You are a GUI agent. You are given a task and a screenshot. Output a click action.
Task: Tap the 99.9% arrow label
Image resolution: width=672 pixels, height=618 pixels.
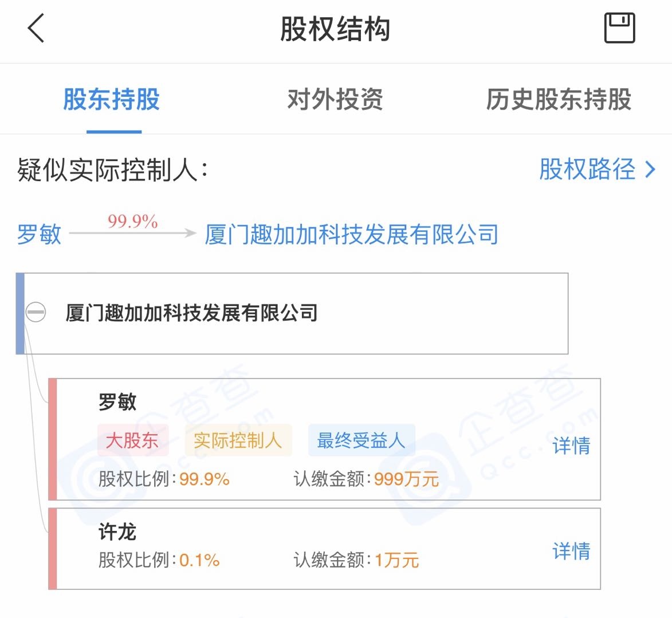tap(132, 222)
